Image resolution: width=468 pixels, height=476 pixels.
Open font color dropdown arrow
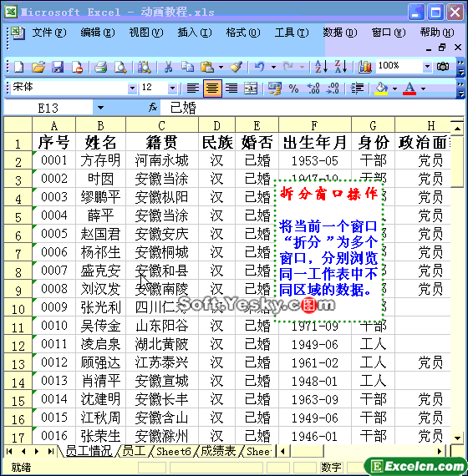coord(423,89)
